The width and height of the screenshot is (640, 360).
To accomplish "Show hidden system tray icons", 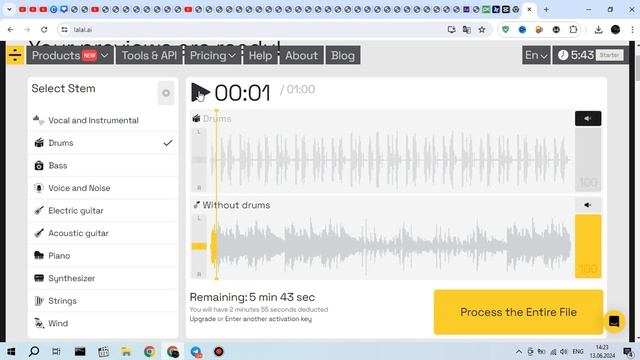I will [519, 351].
